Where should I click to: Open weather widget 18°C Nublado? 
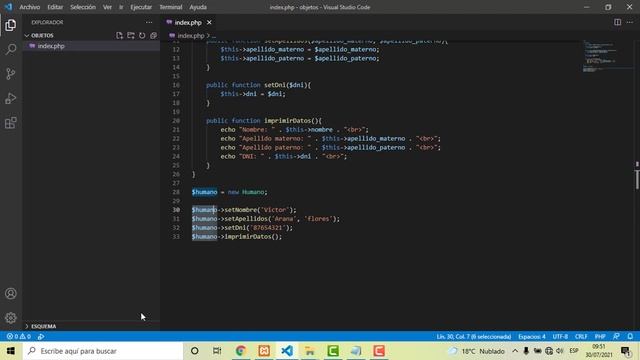click(476, 351)
